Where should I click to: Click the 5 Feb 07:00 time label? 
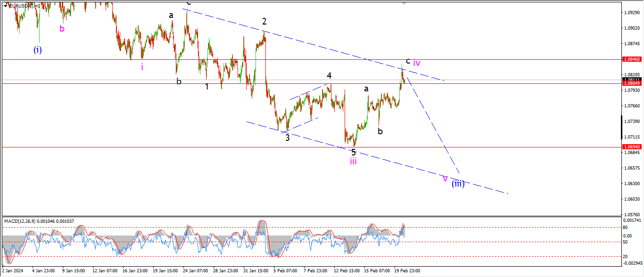click(x=285, y=271)
